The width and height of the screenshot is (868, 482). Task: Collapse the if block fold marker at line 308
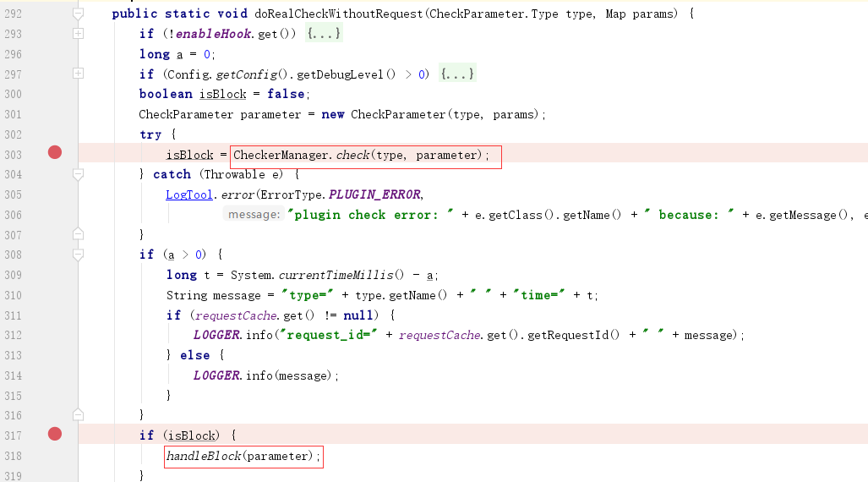point(79,254)
